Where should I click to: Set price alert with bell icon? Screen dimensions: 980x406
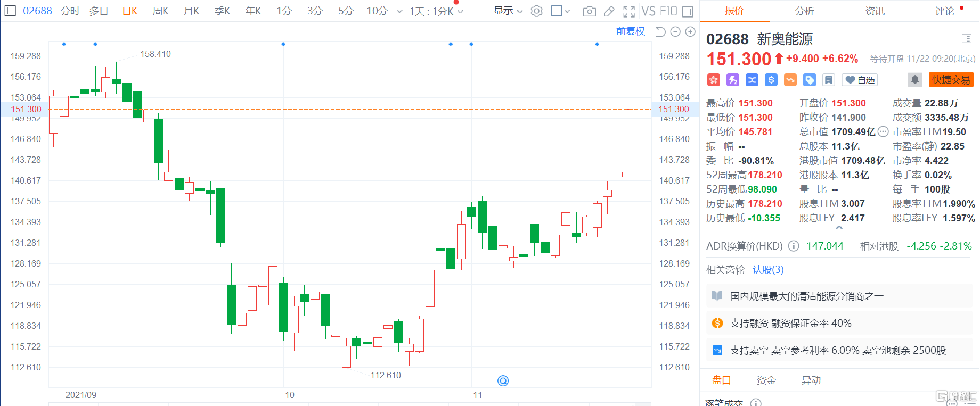tap(915, 80)
